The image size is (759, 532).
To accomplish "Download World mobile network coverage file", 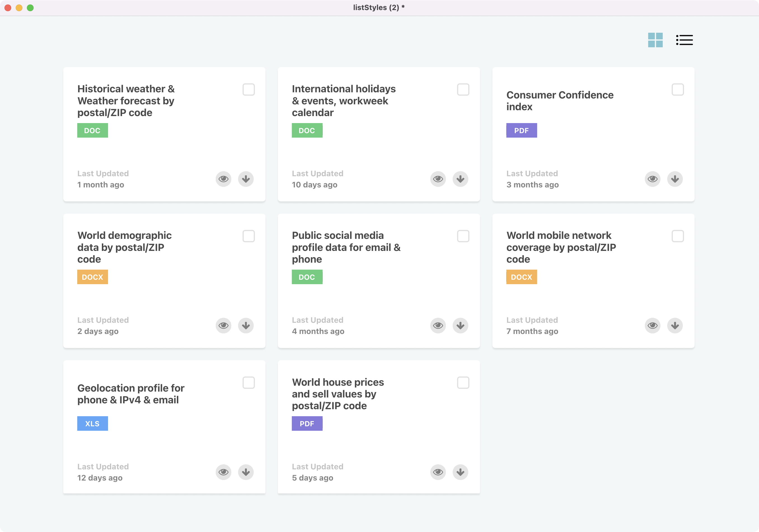I will pyautogui.click(x=675, y=326).
